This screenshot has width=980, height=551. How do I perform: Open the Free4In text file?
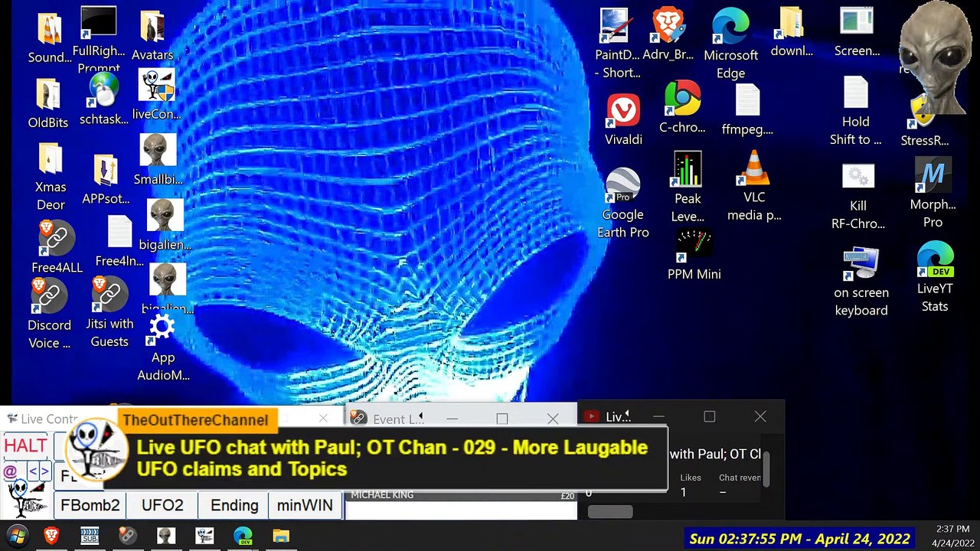(x=119, y=242)
